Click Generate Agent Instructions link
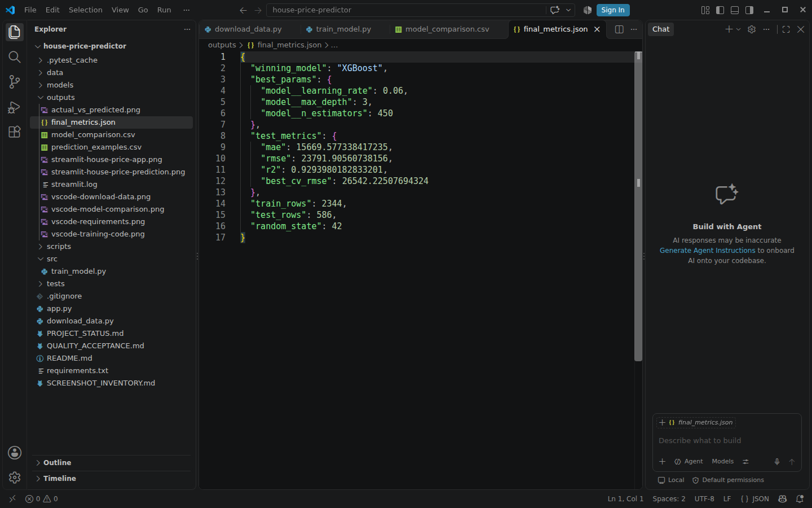The image size is (812, 508). (707, 251)
